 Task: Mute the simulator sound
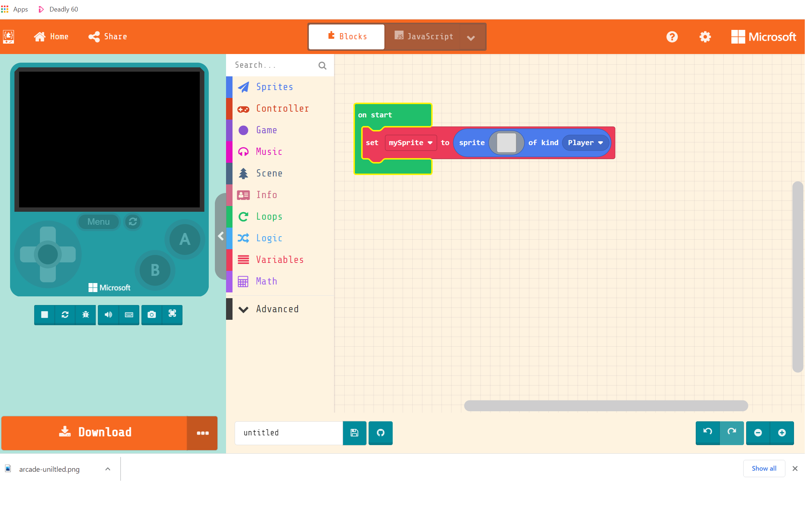click(x=108, y=315)
